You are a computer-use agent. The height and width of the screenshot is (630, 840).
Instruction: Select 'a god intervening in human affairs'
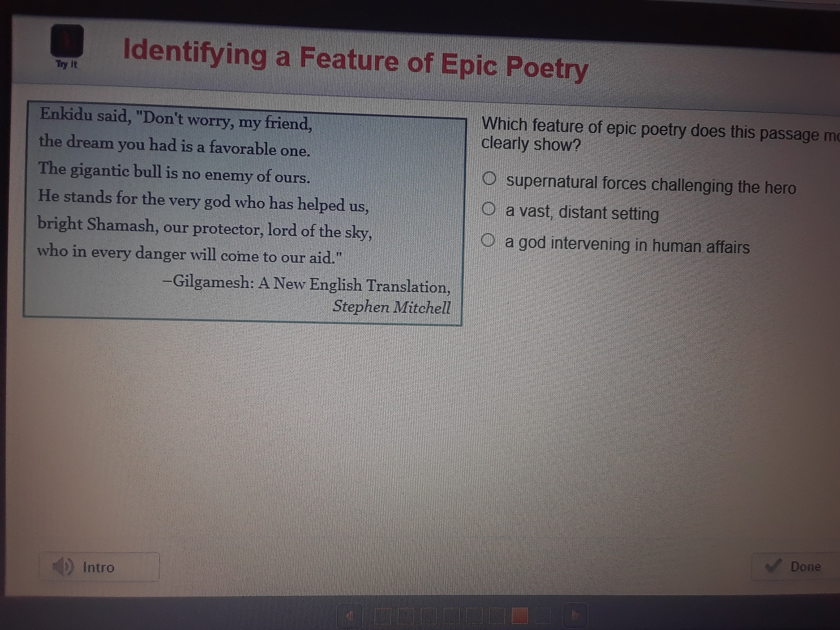point(488,240)
